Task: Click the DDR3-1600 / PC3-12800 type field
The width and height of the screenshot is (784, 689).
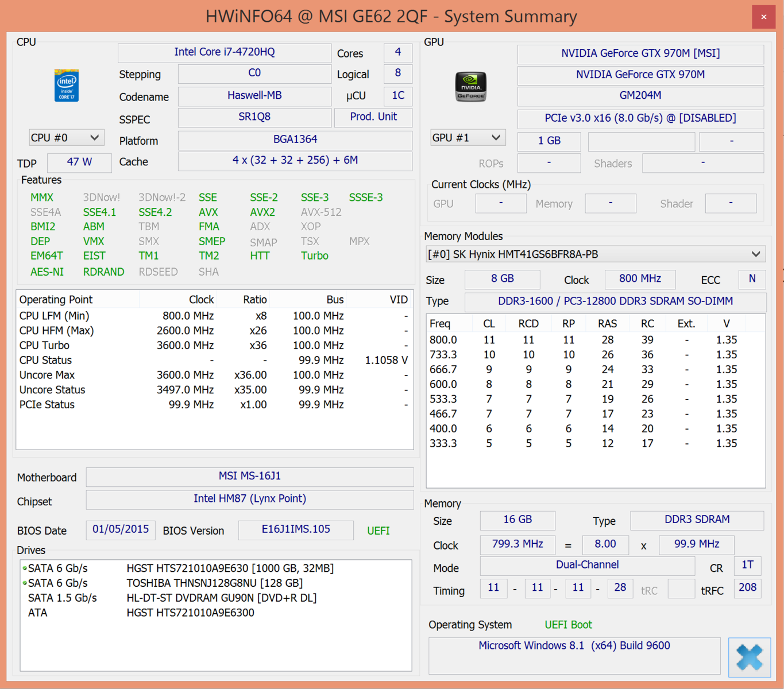Action: click(615, 301)
